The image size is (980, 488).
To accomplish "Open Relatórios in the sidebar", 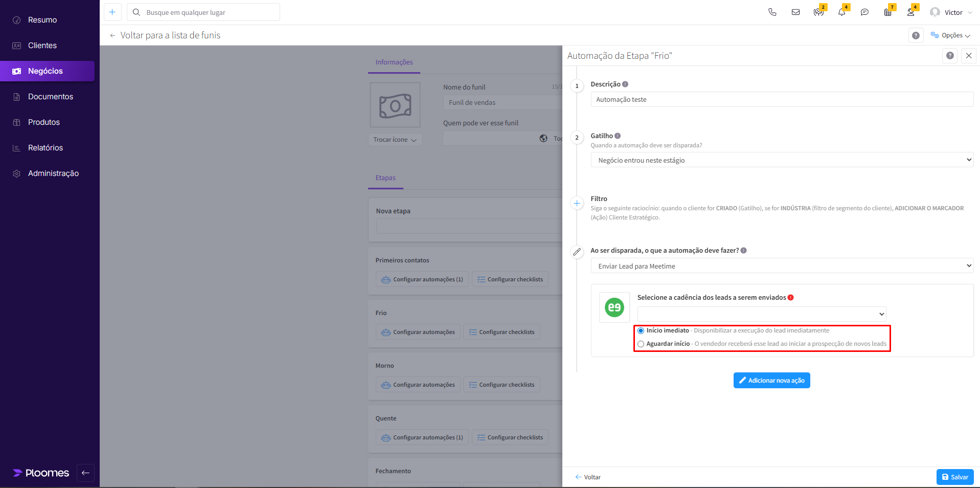I will [x=45, y=148].
